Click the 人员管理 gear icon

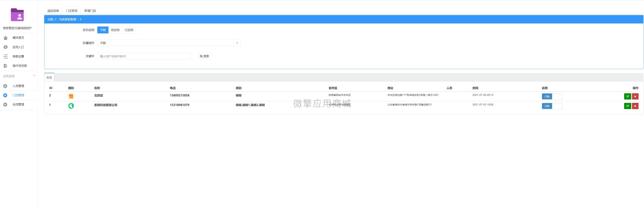(5, 86)
